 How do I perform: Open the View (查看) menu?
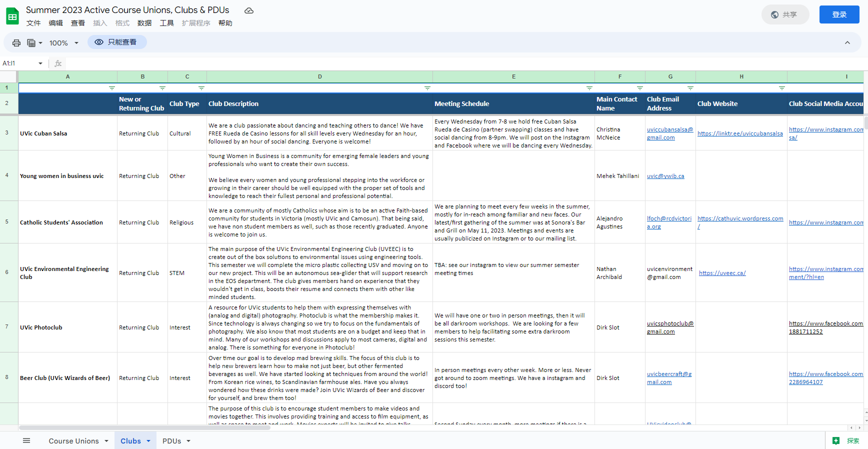pos(78,23)
